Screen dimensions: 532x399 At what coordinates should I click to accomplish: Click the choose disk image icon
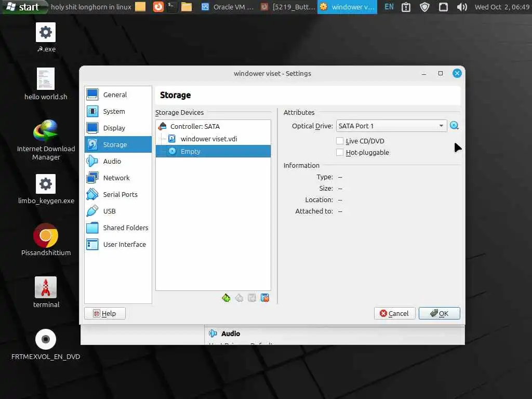[x=454, y=126]
